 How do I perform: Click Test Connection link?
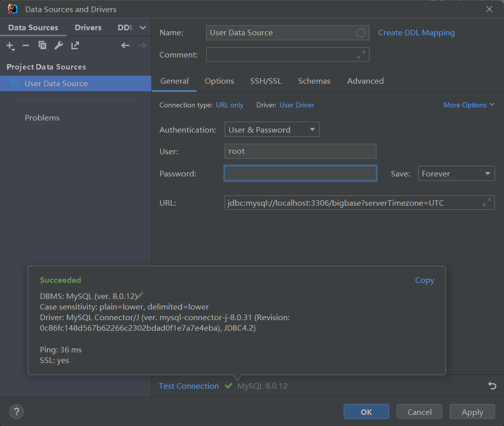click(189, 386)
